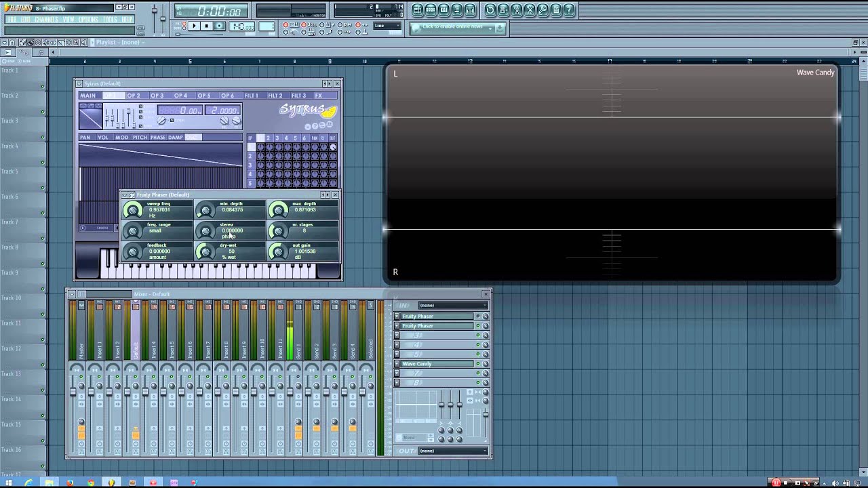Click the Stop button in transport
This screenshot has height=488, width=868.
pyautogui.click(x=206, y=26)
